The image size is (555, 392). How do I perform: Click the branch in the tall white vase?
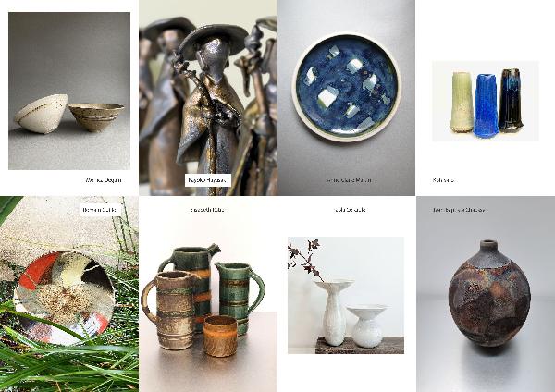[x=305, y=258]
